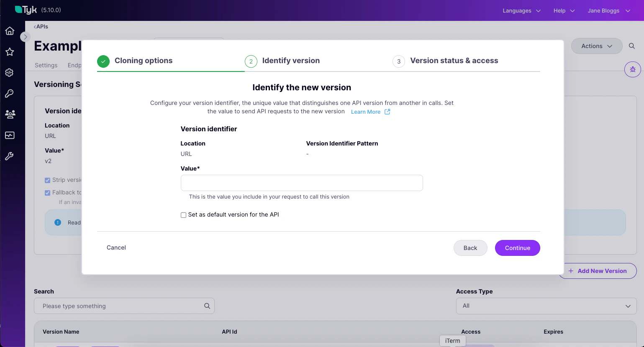Viewport: 644px width, 347px height.
Task: Open the Users section via people icon
Action: tap(9, 114)
